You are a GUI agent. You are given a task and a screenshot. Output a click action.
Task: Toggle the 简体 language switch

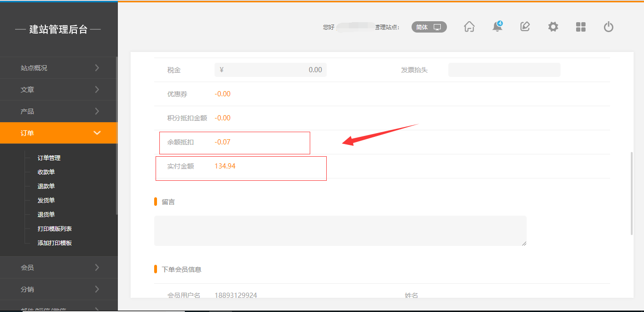click(x=429, y=27)
